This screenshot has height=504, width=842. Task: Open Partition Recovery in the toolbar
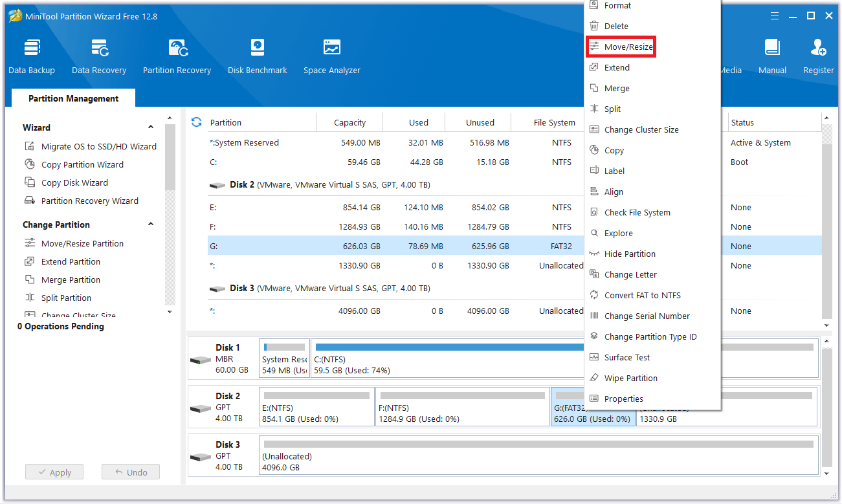(x=177, y=56)
